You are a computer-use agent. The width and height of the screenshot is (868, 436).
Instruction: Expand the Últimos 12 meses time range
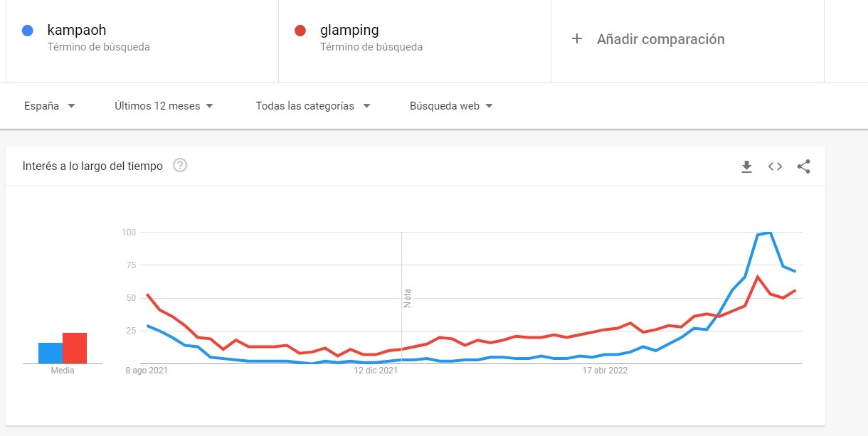pos(164,106)
